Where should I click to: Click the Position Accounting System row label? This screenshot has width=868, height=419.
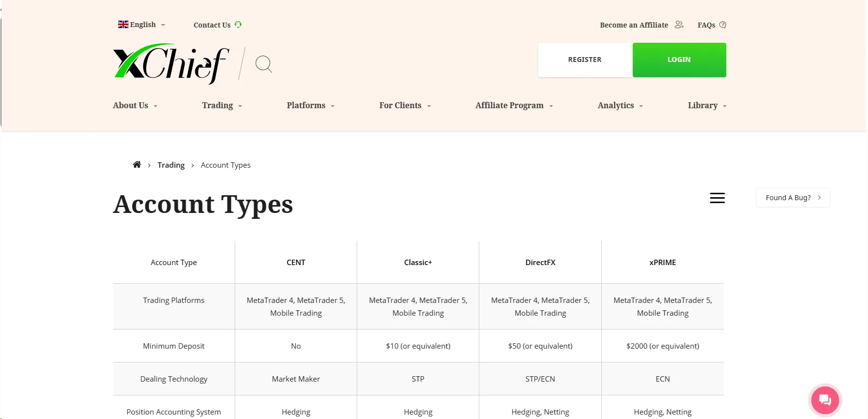(174, 412)
